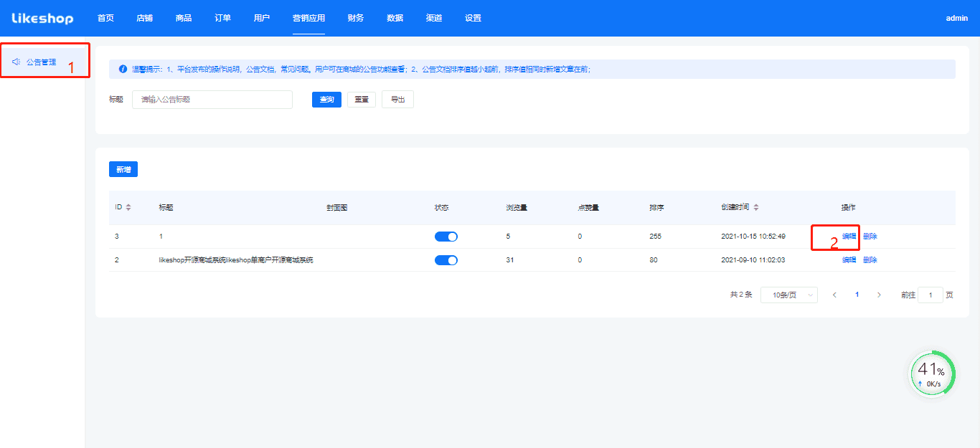
Task: Sort by 创建时间 column arrows
Action: tap(756, 207)
